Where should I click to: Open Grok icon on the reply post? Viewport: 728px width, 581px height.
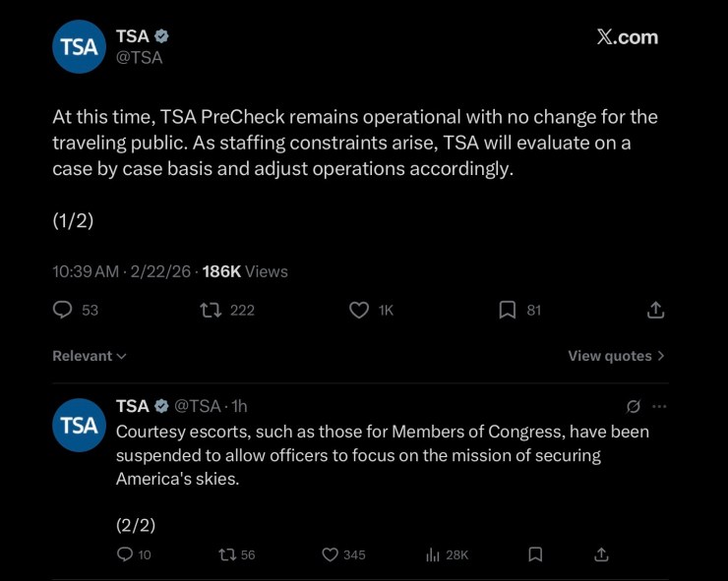tap(635, 406)
